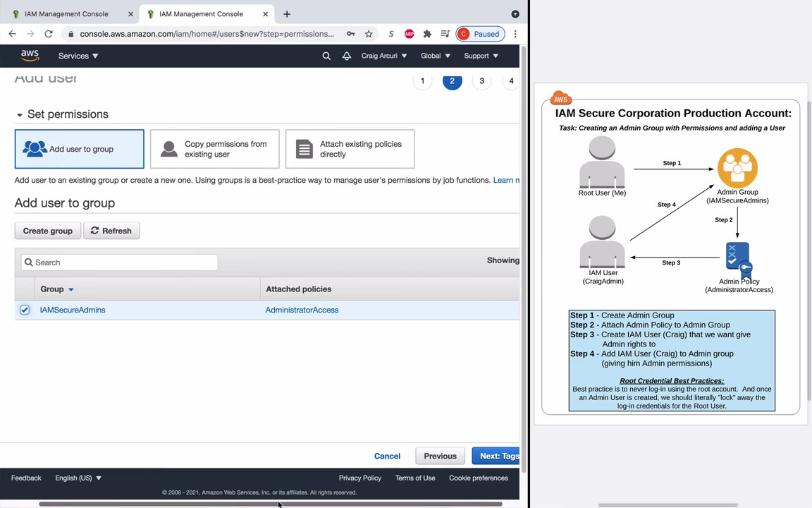
Task: Click the password key icon in address bar
Action: pos(350,34)
